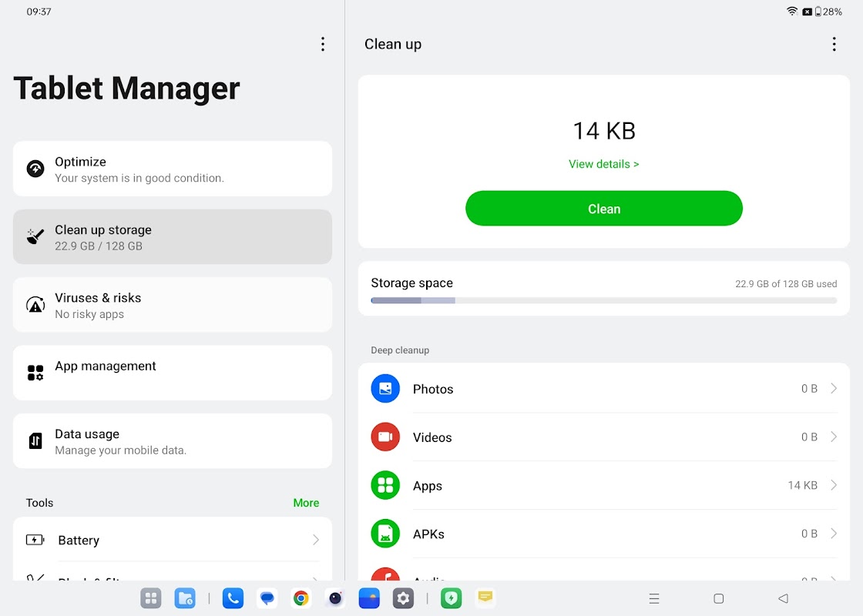Screen dimensions: 863x616
Task: Open the View details link
Action: pyautogui.click(x=603, y=164)
